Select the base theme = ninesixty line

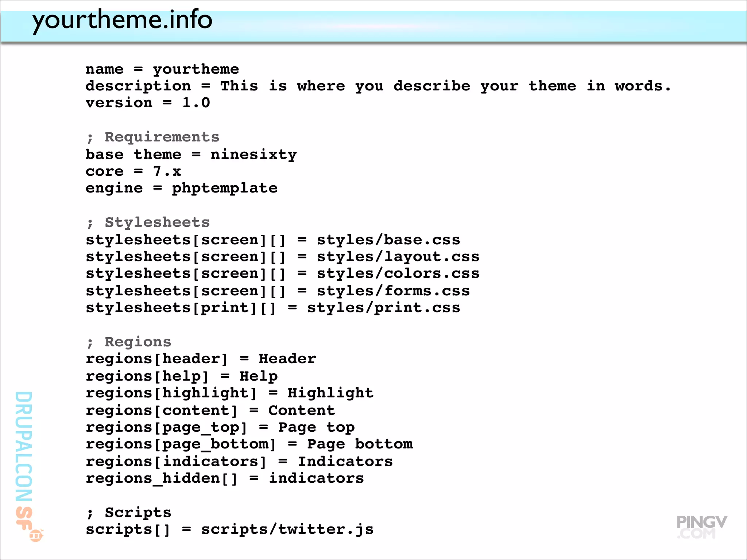pyautogui.click(x=191, y=155)
